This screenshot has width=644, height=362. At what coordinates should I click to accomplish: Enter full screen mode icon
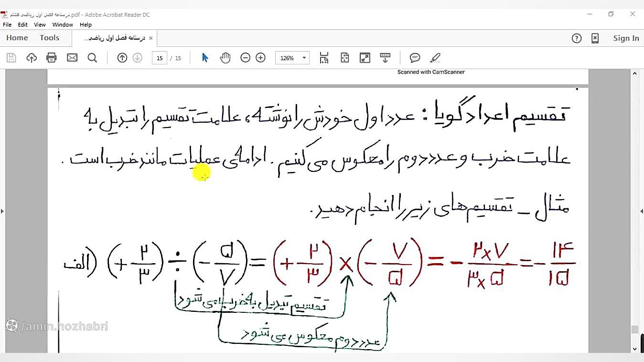[365, 58]
